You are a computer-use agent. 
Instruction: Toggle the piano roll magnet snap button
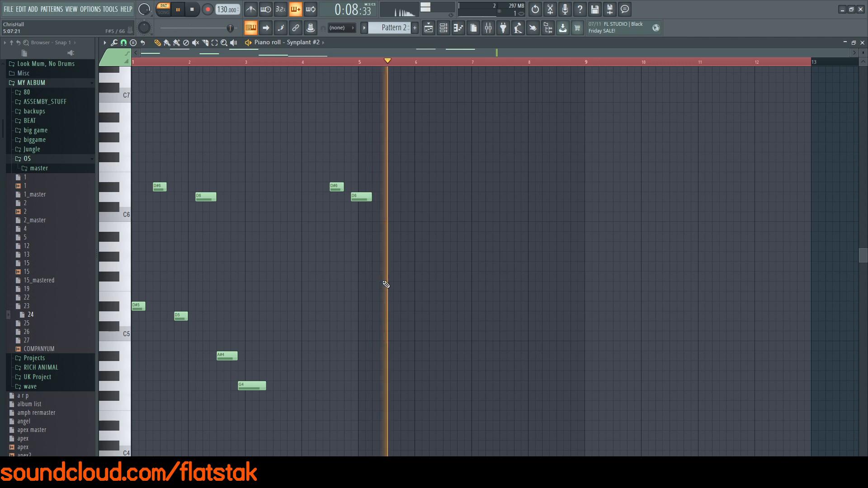pos(123,42)
